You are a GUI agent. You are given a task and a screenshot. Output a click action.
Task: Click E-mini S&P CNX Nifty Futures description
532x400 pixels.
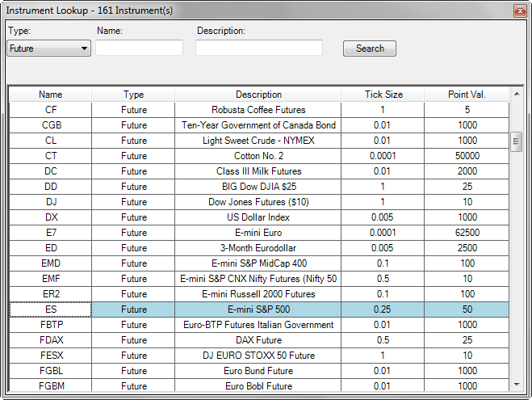click(x=258, y=279)
